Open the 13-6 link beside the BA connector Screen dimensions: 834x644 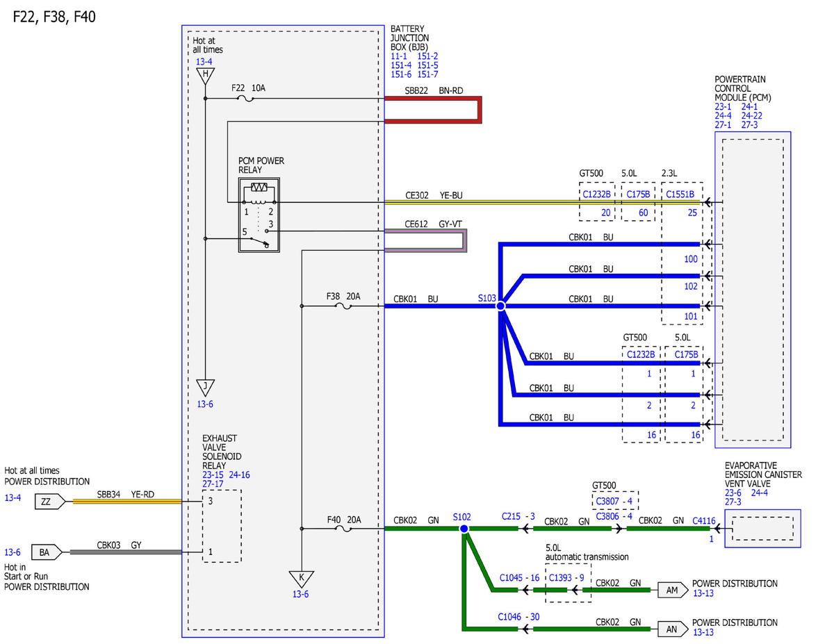[x=13, y=552]
